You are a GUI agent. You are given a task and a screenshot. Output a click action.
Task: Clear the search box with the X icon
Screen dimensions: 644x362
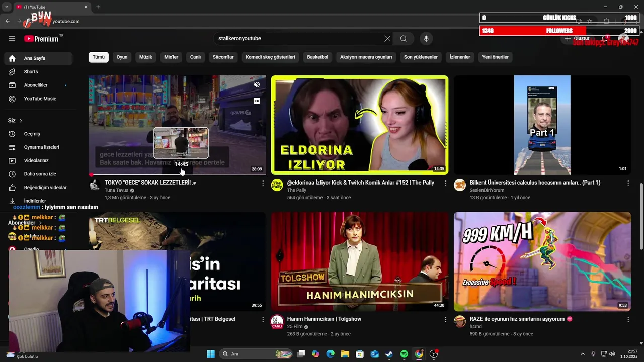point(387,39)
